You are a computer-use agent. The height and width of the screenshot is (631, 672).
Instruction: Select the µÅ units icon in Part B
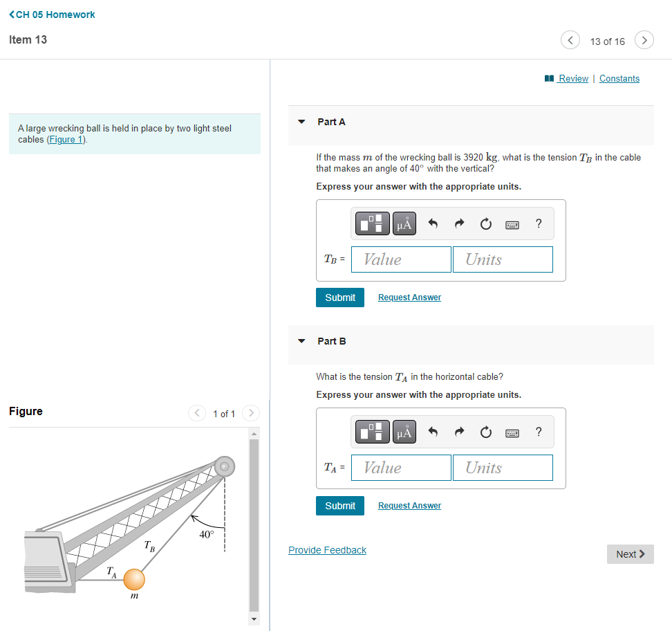[404, 431]
